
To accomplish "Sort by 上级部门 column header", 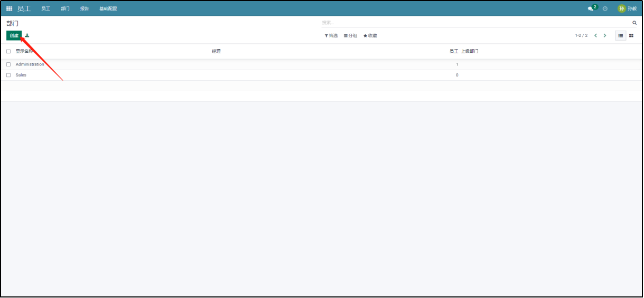I will [470, 51].
